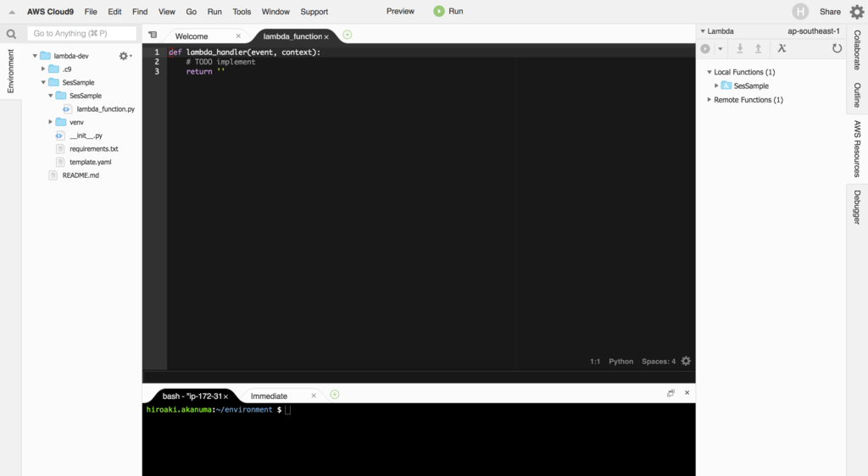The height and width of the screenshot is (476, 868).
Task: Open the Go menu
Action: click(x=191, y=12)
